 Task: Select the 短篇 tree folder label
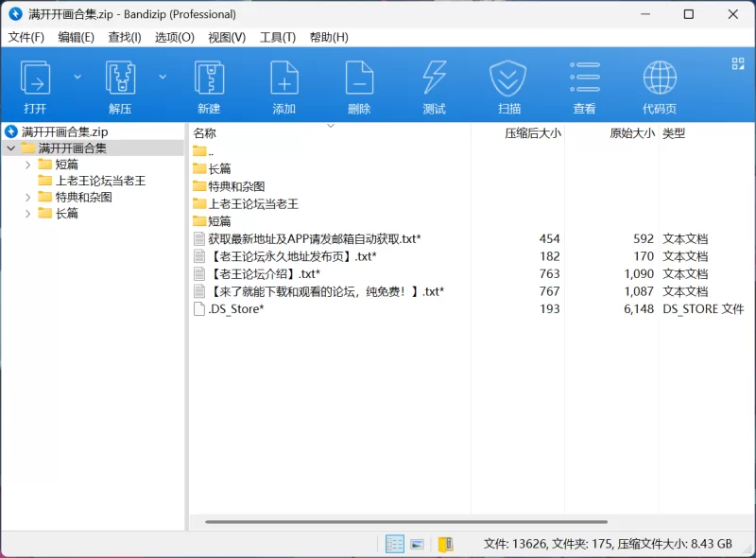pos(66,165)
